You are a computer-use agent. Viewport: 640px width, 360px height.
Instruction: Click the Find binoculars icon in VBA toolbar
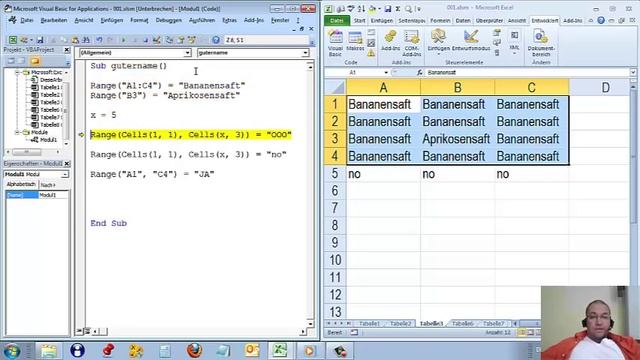pyautogui.click(x=86, y=40)
